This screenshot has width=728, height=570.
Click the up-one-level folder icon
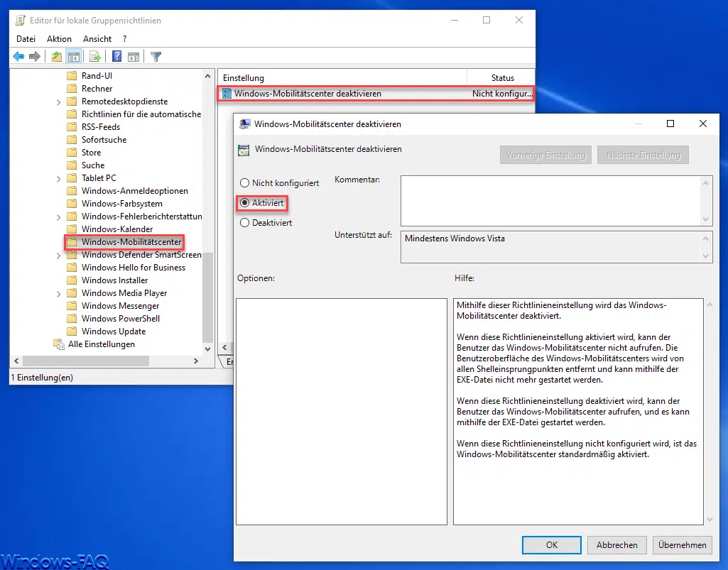(x=57, y=57)
